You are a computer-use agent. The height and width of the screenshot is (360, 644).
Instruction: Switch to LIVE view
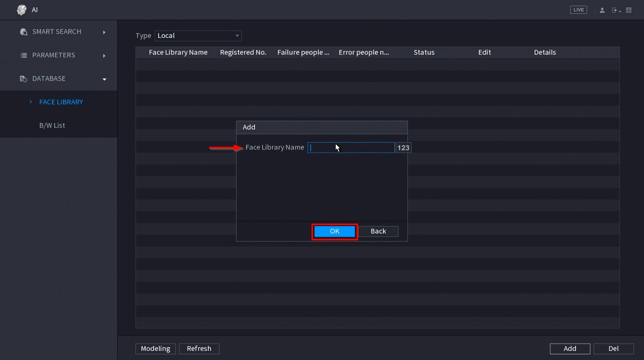[x=578, y=10]
